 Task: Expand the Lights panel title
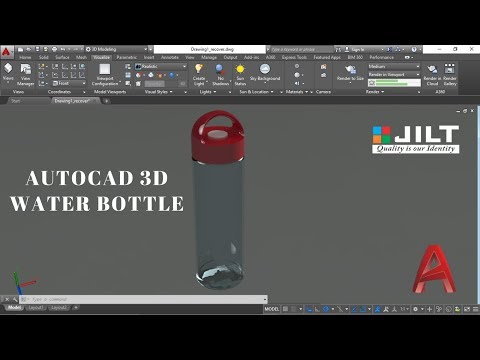coord(208,92)
